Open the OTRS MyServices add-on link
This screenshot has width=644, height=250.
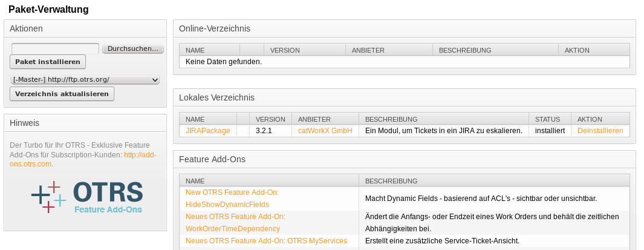266,240
